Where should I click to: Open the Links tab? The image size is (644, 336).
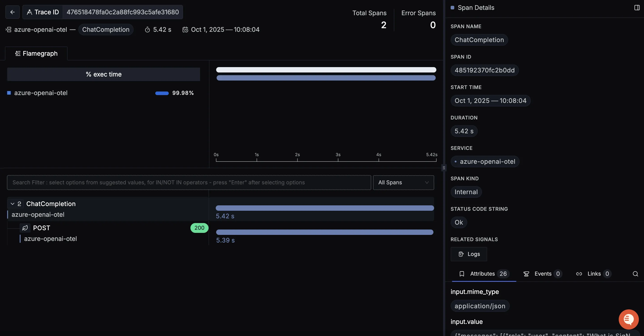[x=594, y=274]
